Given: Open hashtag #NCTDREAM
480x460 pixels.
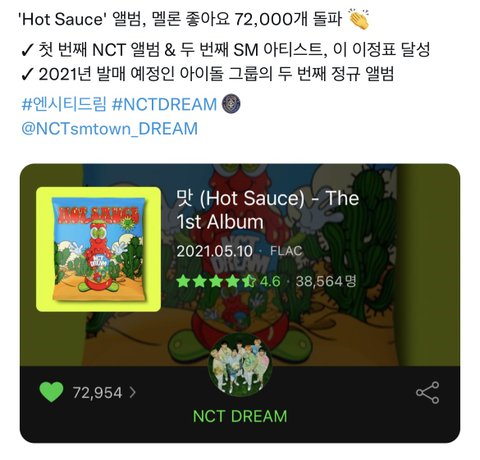Looking at the screenshot, I should 164,104.
